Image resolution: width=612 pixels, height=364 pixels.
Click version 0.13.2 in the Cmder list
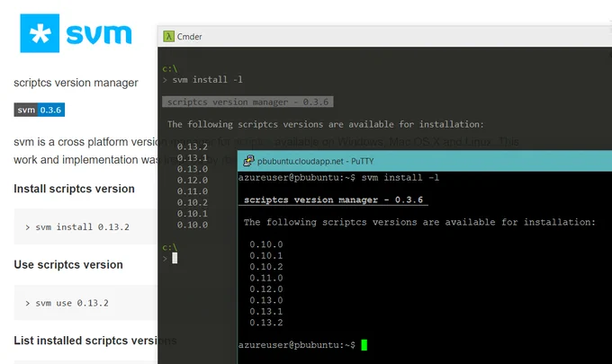[192, 146]
